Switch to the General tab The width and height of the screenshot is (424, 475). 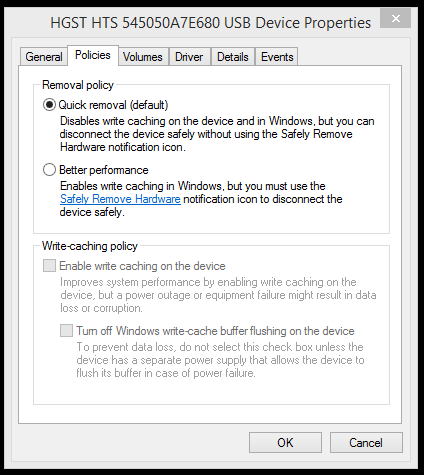tap(44, 57)
